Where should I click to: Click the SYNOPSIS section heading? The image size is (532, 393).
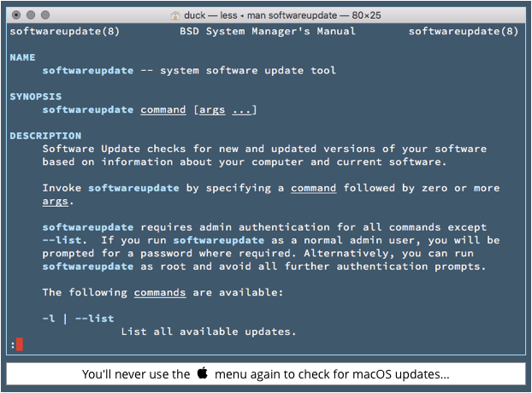(36, 97)
